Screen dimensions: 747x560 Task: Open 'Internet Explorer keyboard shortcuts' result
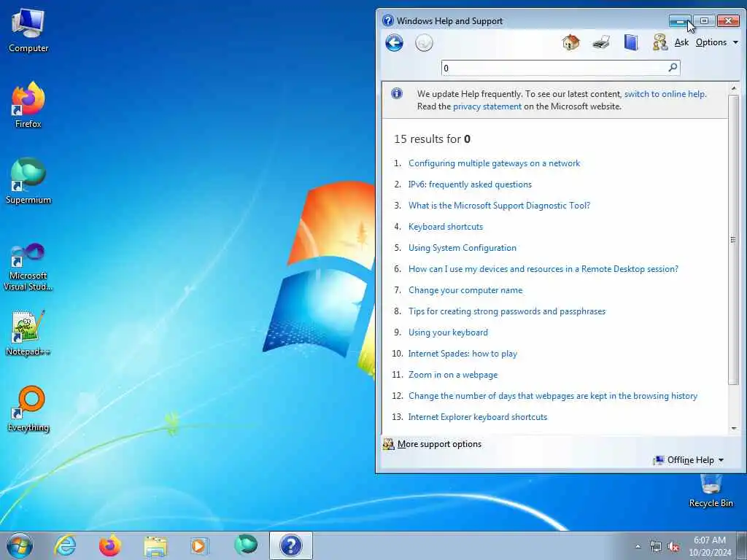click(477, 416)
